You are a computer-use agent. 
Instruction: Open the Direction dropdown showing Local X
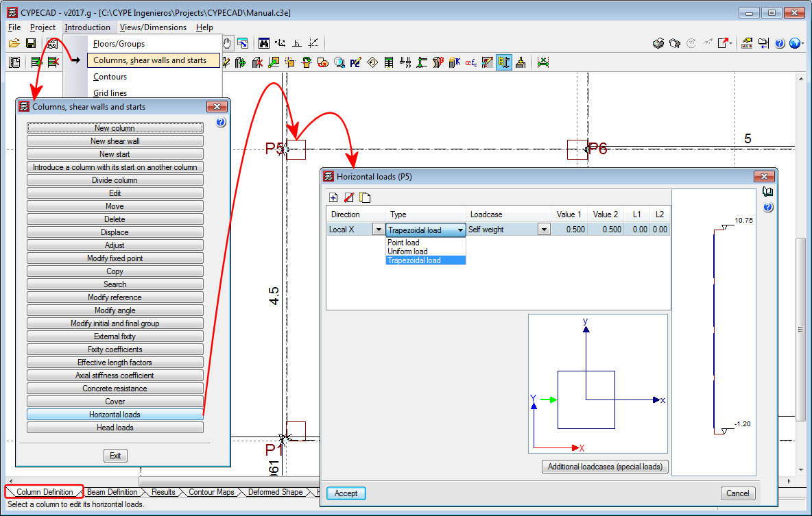click(378, 230)
